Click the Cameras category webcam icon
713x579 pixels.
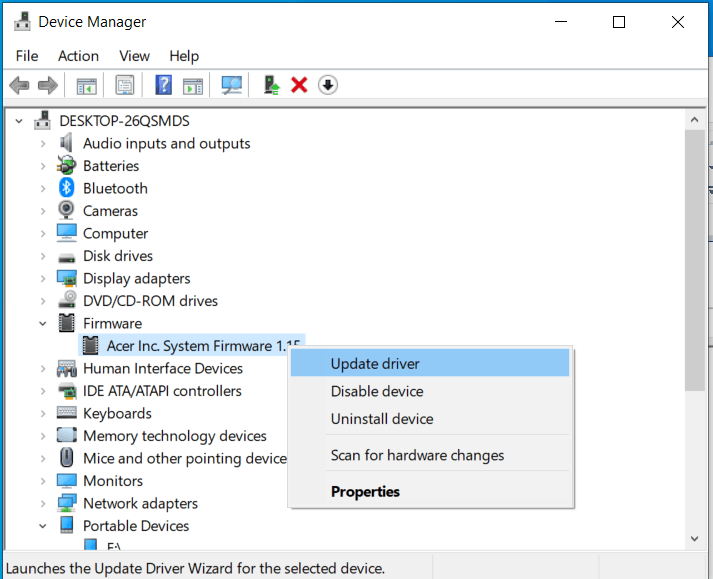67,211
